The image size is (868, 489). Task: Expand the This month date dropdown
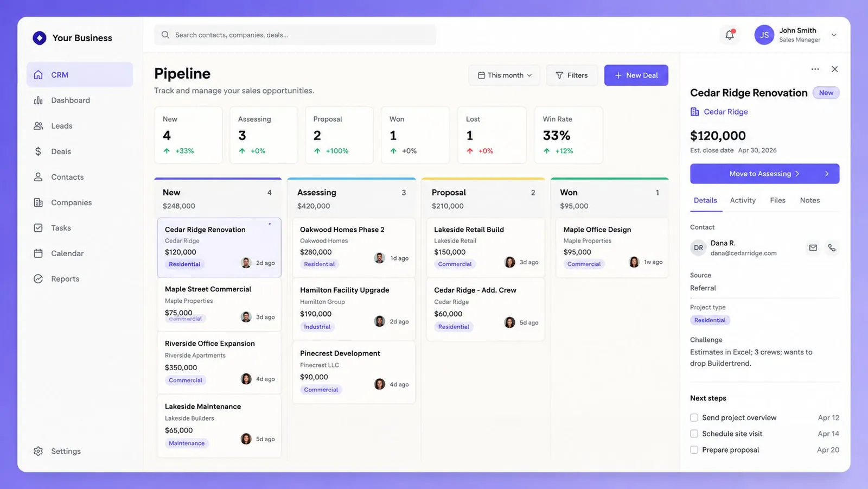[x=505, y=75]
